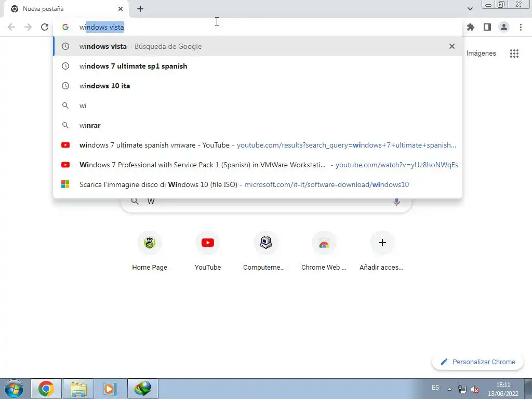Click the ES language indicator
The image size is (532, 399).
pyautogui.click(x=435, y=388)
